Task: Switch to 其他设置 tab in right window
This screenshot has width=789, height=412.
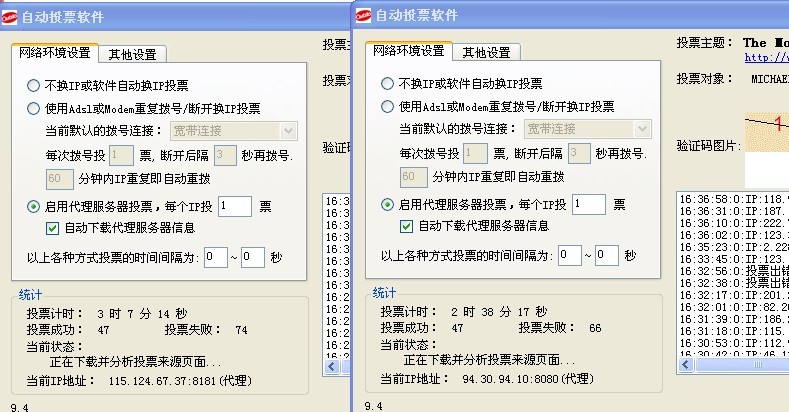Action: (x=486, y=52)
